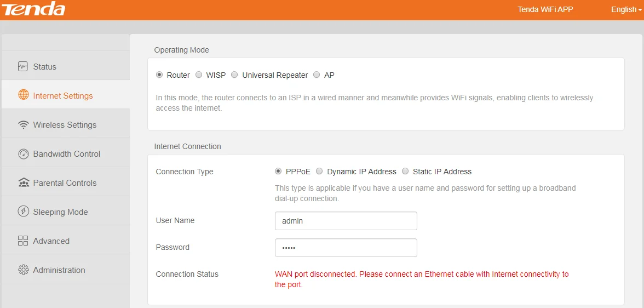
Task: Click the Internet Settings globe icon
Action: pos(23,95)
